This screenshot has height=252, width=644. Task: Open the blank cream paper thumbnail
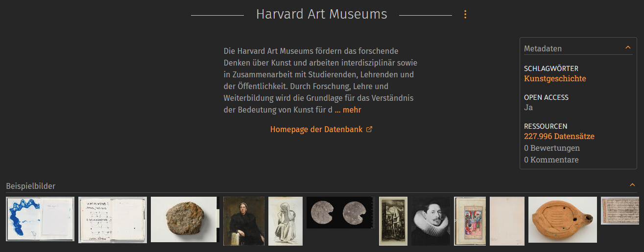pyautogui.click(x=507, y=221)
